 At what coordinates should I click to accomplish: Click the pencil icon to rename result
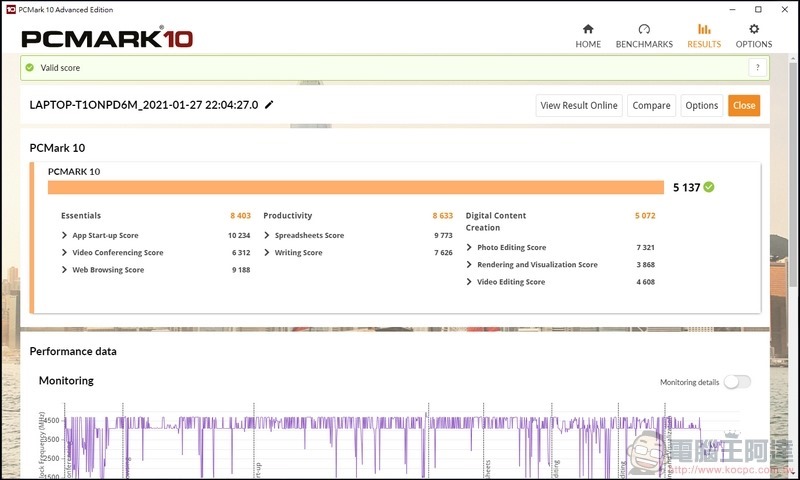point(269,105)
